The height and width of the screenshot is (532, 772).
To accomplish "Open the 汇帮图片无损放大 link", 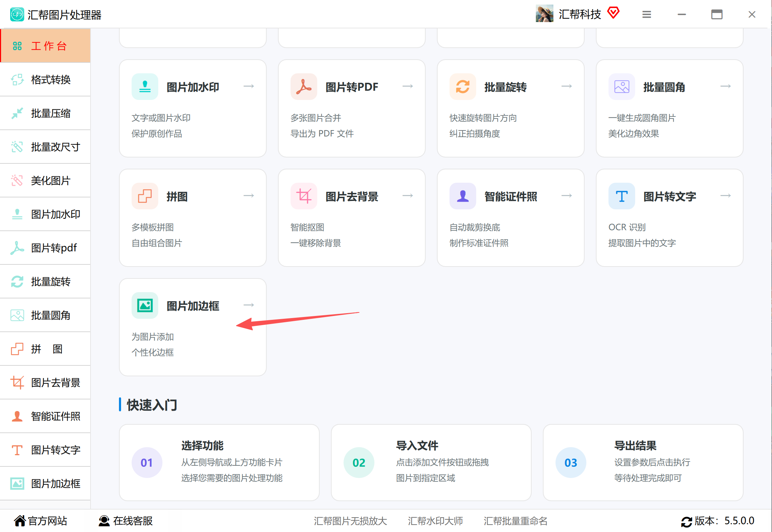I will (351, 521).
